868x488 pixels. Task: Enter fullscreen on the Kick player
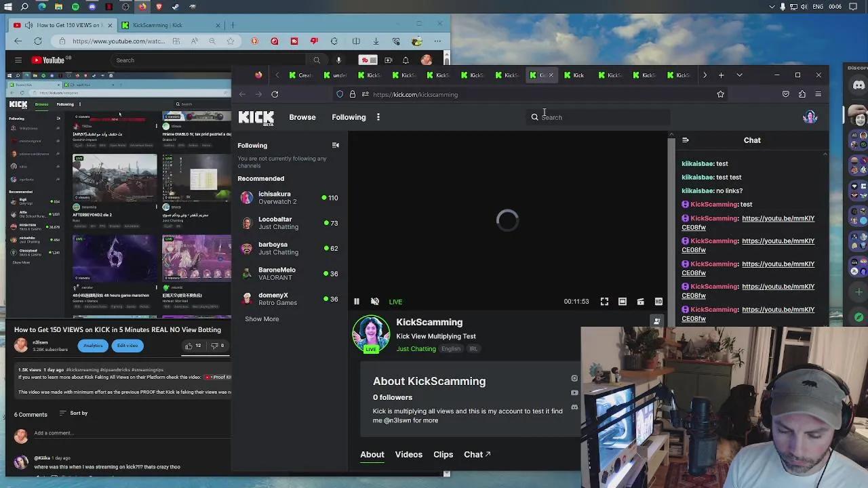pyautogui.click(x=604, y=302)
